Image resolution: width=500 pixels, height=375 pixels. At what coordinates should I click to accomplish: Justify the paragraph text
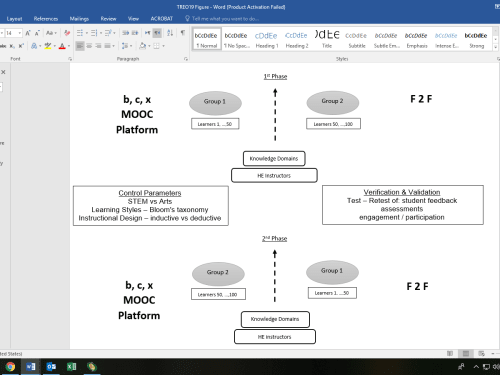point(107,46)
